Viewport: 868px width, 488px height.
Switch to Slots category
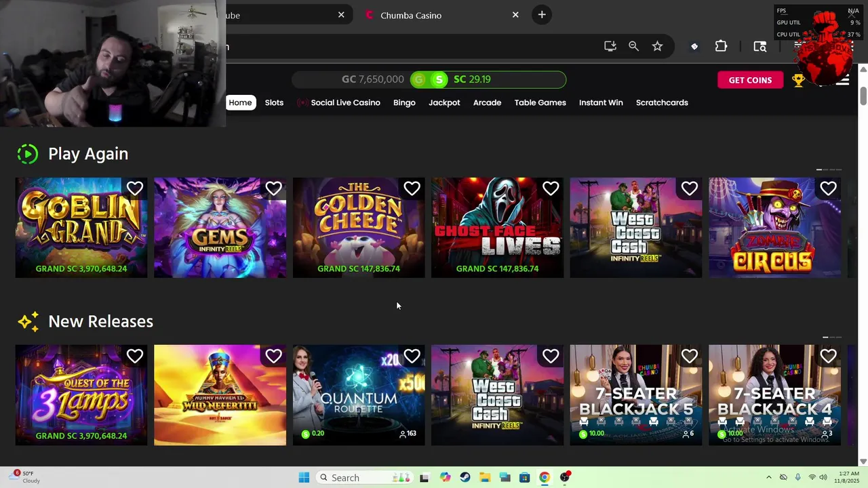274,102
